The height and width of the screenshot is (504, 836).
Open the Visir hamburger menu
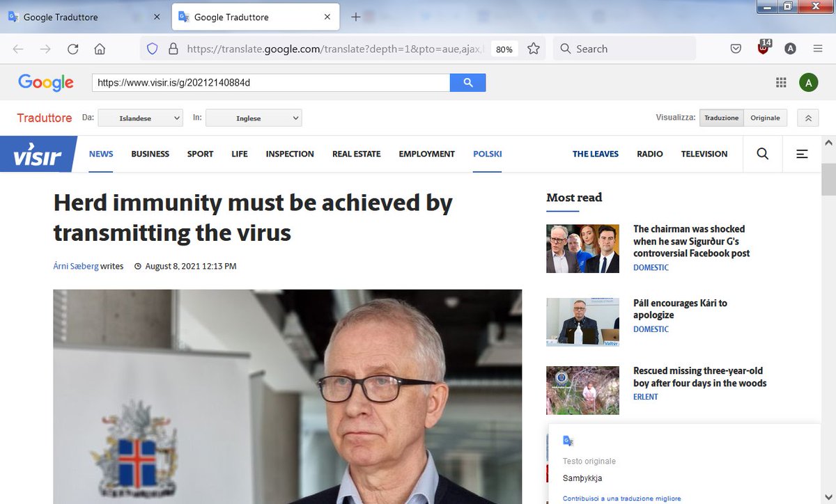point(802,154)
